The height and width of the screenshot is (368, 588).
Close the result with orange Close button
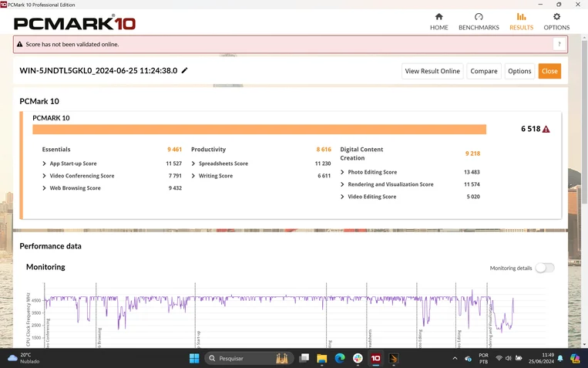[x=549, y=71]
